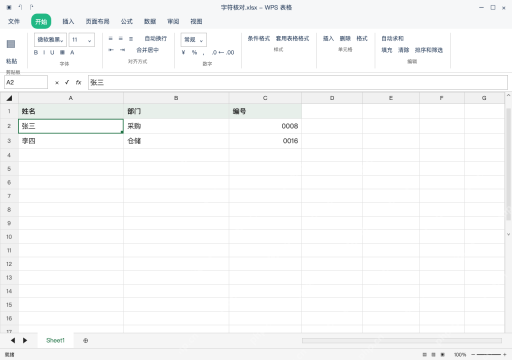The image size is (512, 360).
Task: Align text to top icon
Action: pos(111,39)
